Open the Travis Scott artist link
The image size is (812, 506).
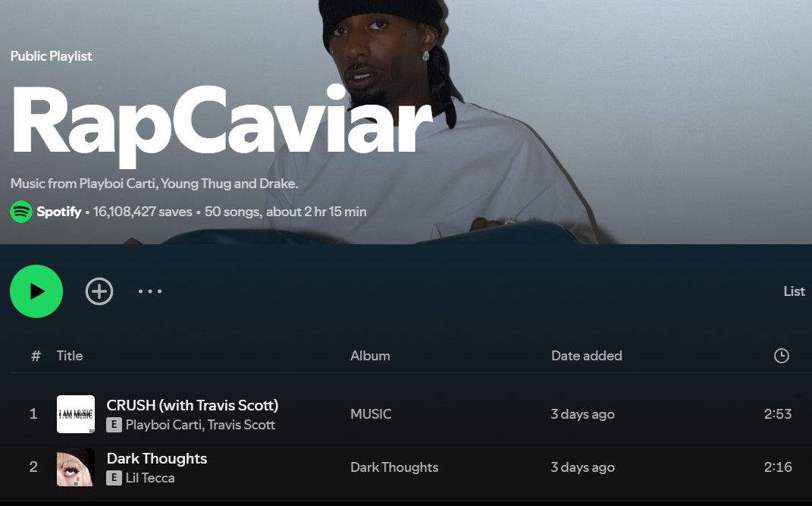coord(241,425)
